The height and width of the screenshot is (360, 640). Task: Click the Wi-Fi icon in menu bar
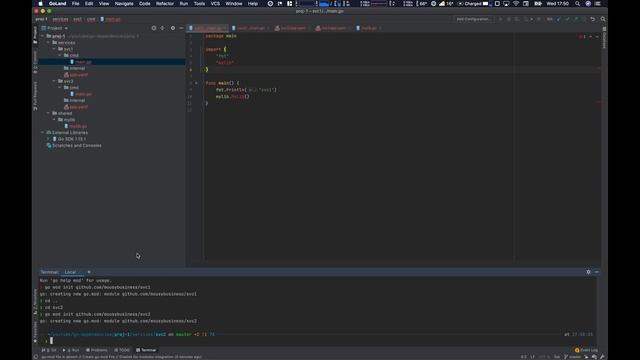516,4
